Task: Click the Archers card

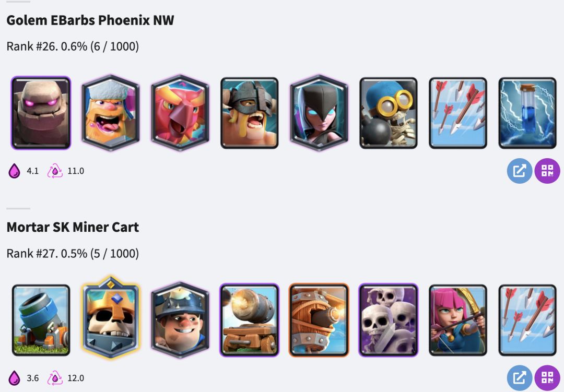Action: tap(458, 320)
